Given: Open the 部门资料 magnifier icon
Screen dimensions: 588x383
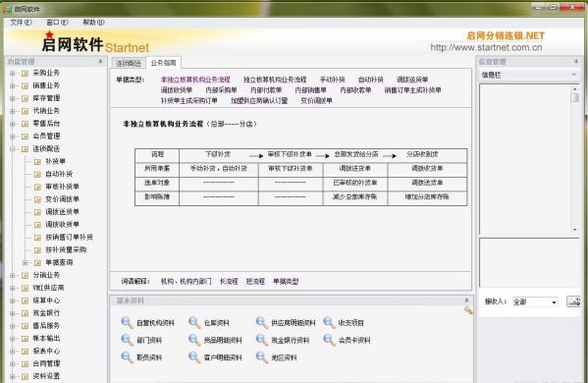Looking at the screenshot, I should tap(128, 340).
